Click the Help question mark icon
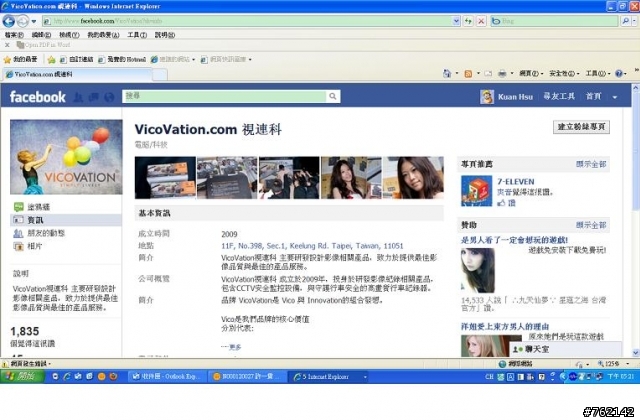 click(619, 73)
